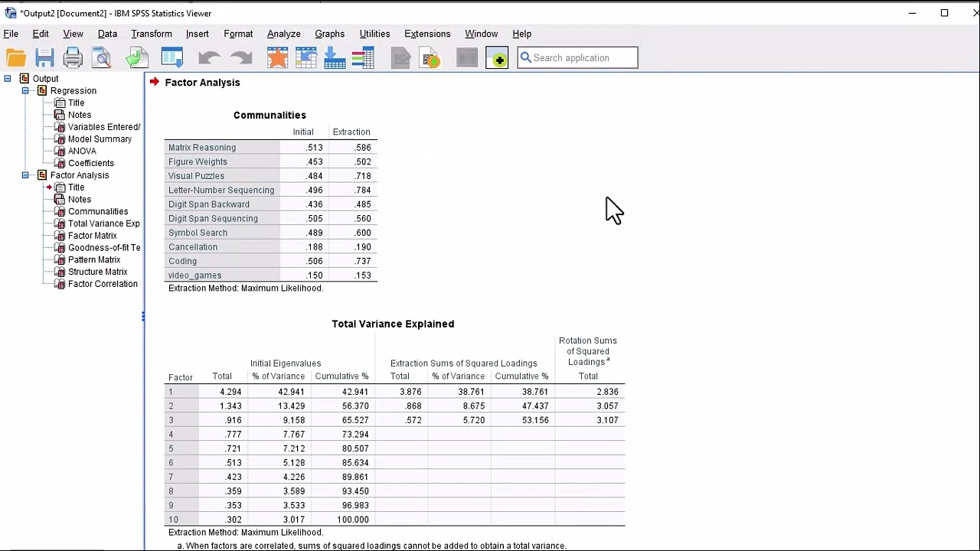Click eigenvalue 4.294 in variance table
The height and width of the screenshot is (551, 980).
tap(230, 392)
